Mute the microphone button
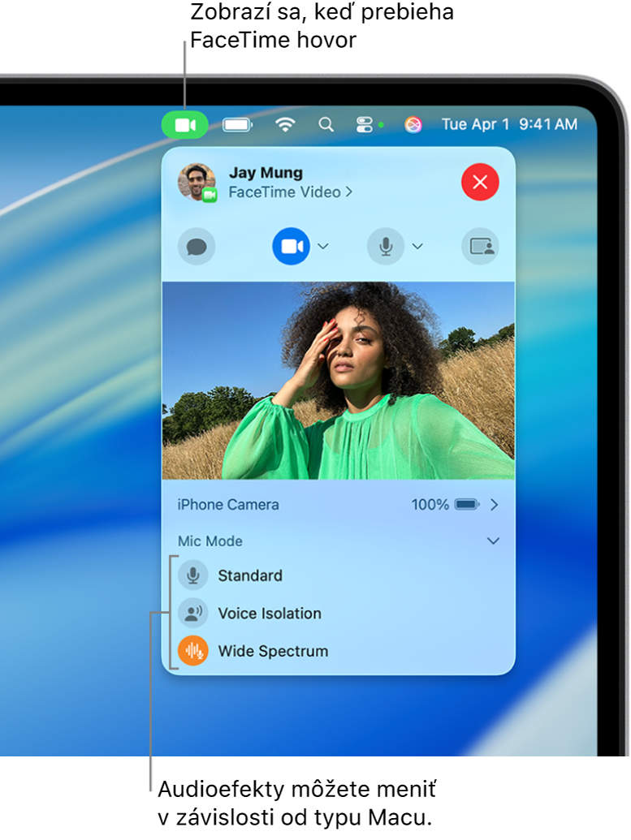The image size is (631, 840). 386,247
